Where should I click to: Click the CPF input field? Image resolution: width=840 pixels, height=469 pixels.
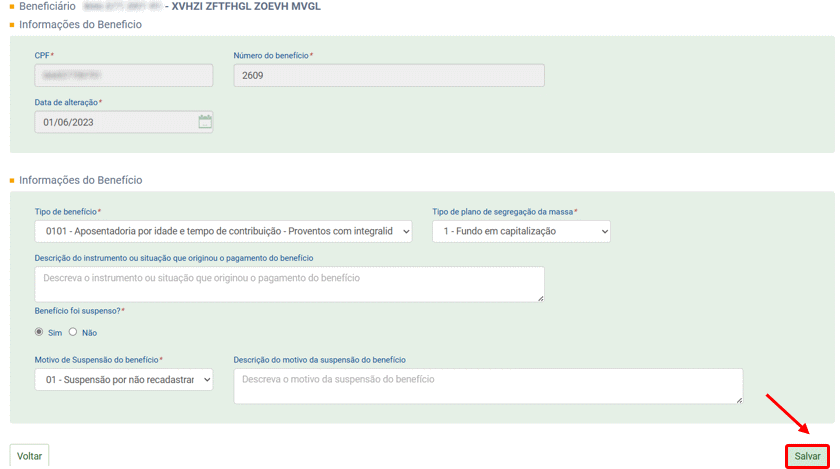[x=123, y=75]
